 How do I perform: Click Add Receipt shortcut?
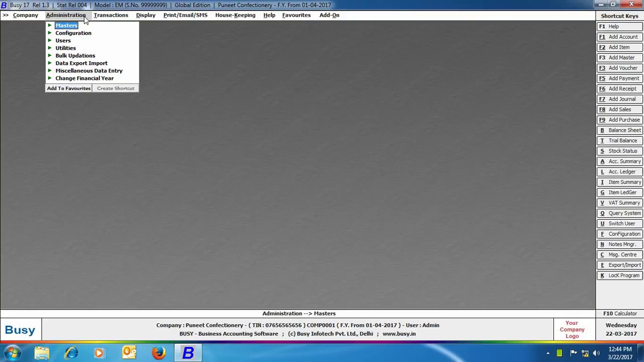(x=620, y=88)
